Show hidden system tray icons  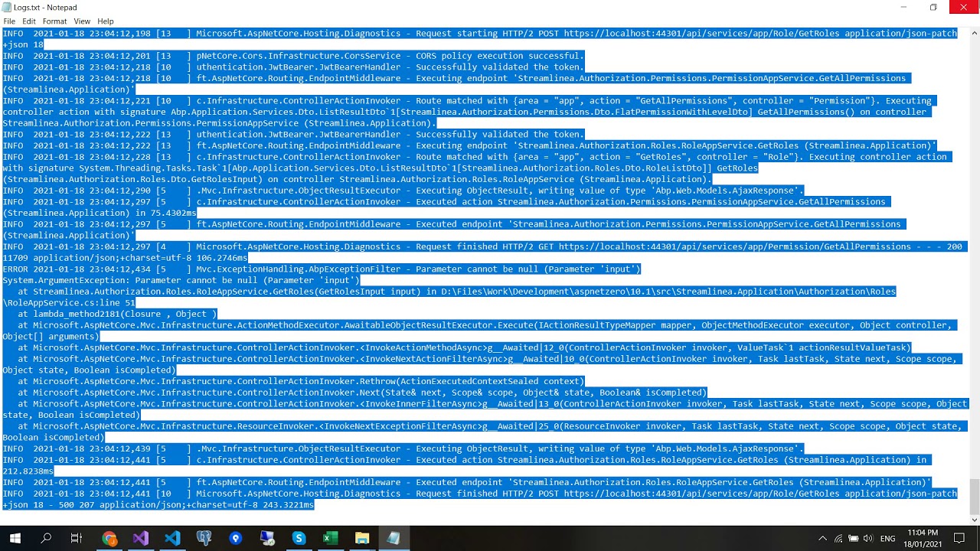(823, 539)
